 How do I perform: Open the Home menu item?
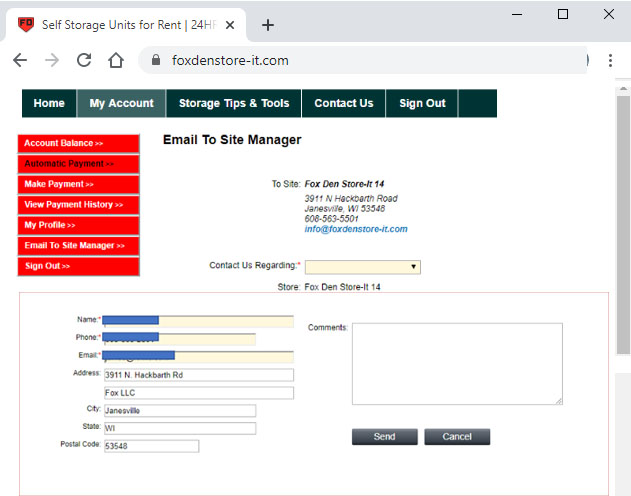49,103
